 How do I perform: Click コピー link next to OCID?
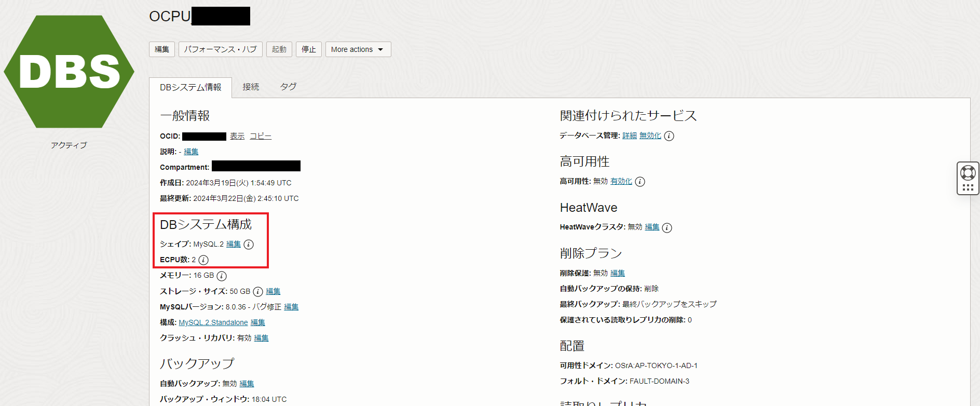coord(261,136)
